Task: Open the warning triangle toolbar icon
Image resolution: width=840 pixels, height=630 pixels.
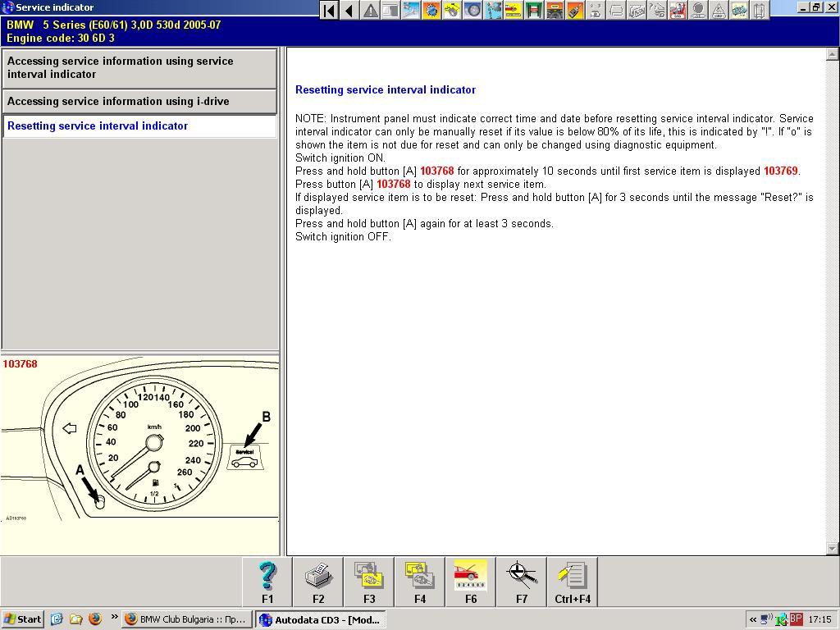Action: tap(370, 10)
